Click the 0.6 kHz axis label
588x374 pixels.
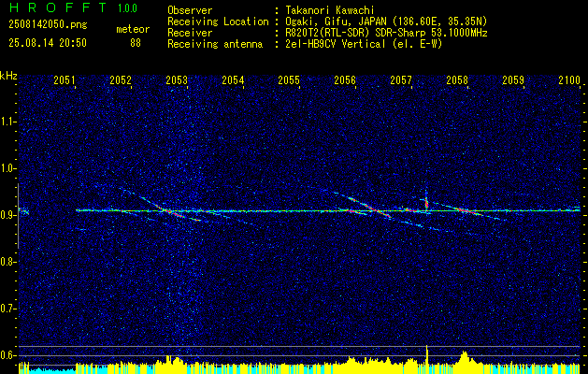(x=7, y=355)
